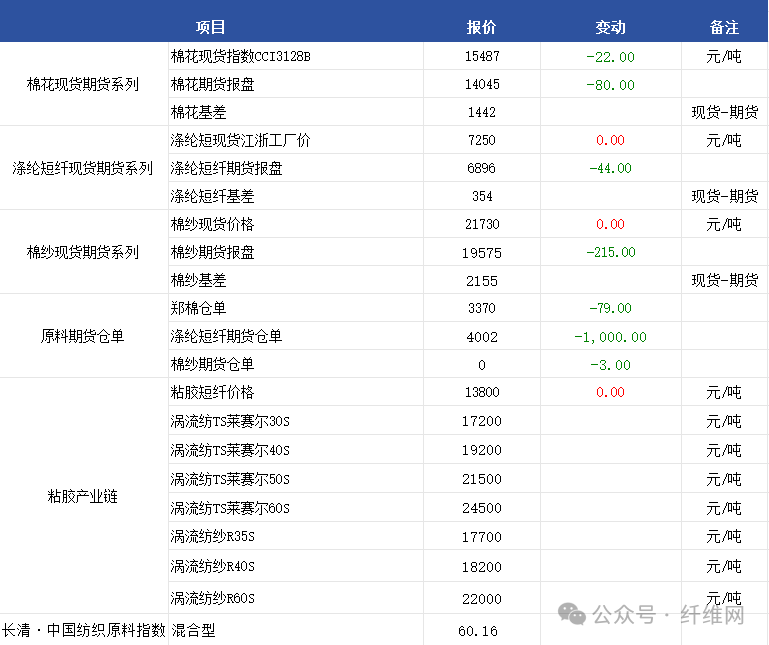Select the price value 7250
Viewport: 769px width, 645px height.
tap(482, 140)
